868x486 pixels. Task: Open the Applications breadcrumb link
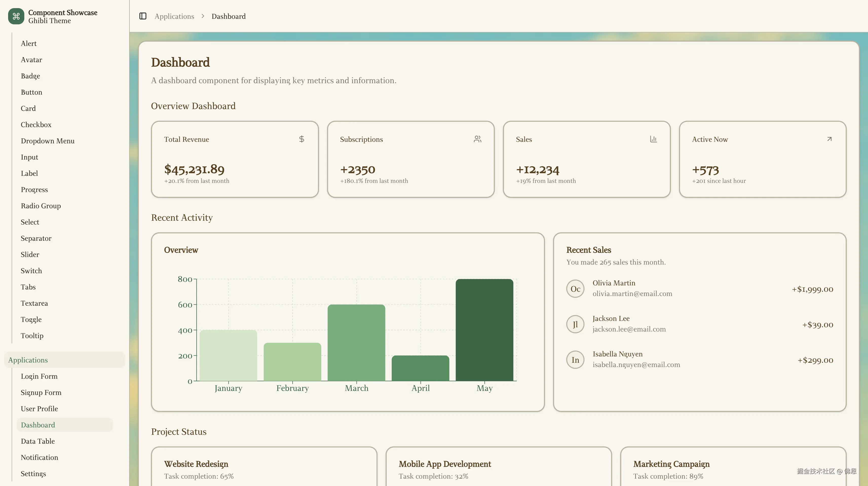coord(174,16)
